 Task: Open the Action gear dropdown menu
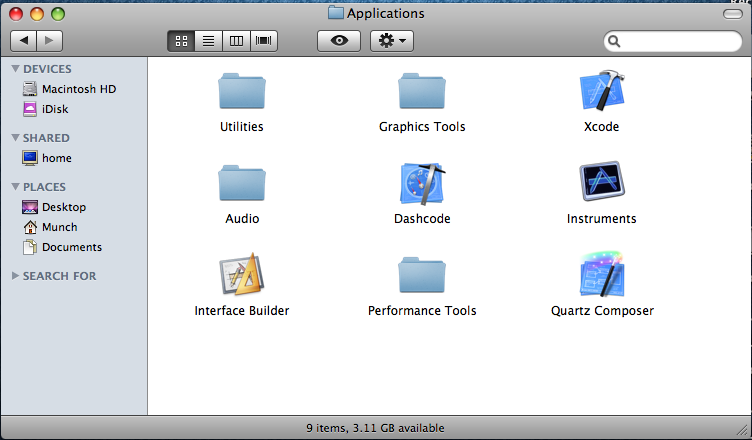coord(392,41)
